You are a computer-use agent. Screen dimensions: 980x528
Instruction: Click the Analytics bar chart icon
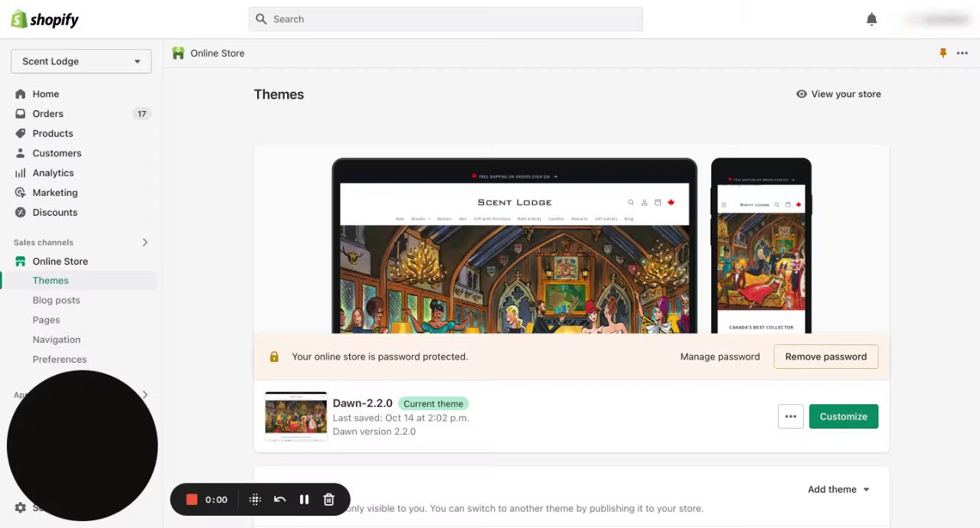pyautogui.click(x=20, y=173)
